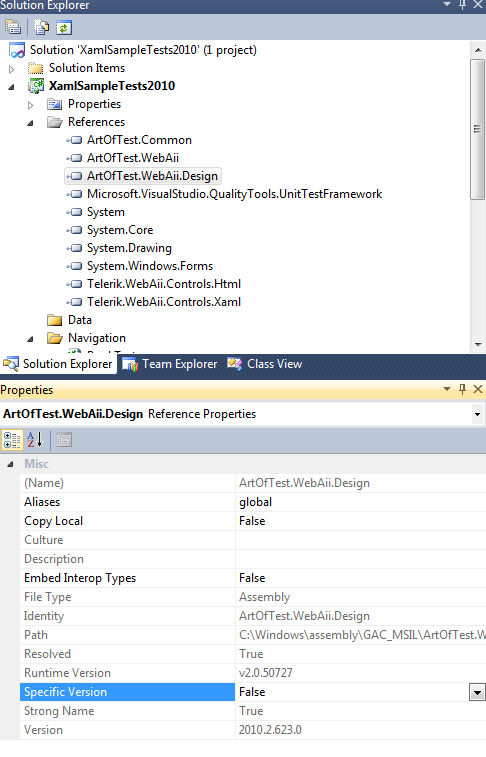The width and height of the screenshot is (486, 757).
Task: Click the ArtOfTest.WebAii reference icon
Action: (x=75, y=158)
